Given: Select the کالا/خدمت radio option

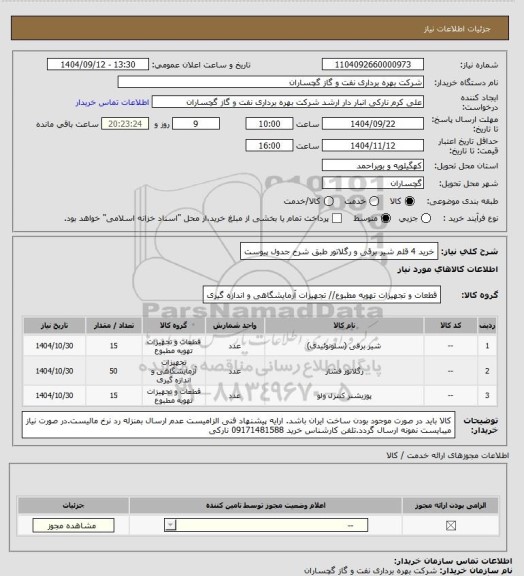Looking at the screenshot, I should 329,201.
